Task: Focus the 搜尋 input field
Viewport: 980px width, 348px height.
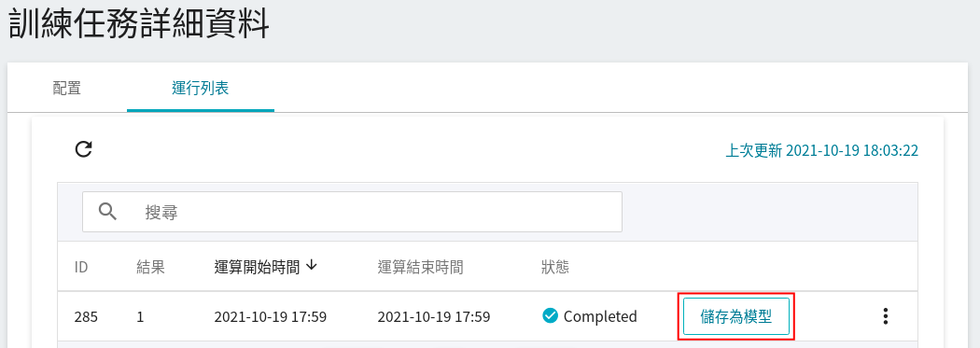Action: tap(352, 212)
